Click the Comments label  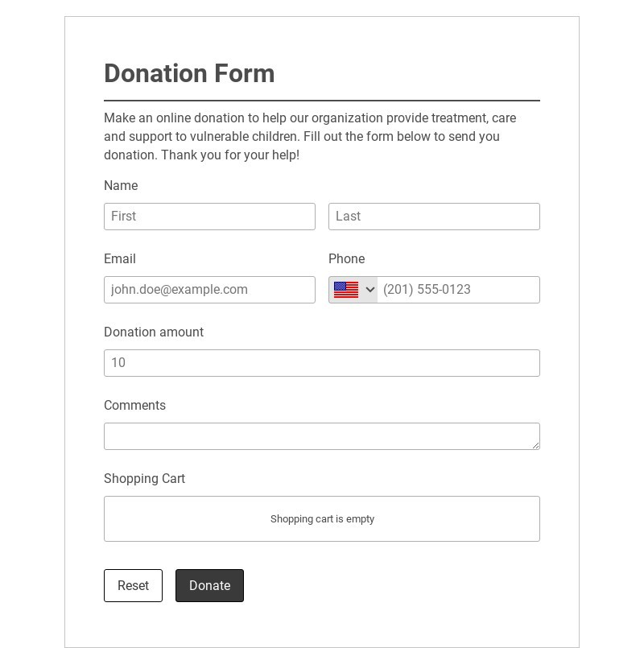point(134,406)
